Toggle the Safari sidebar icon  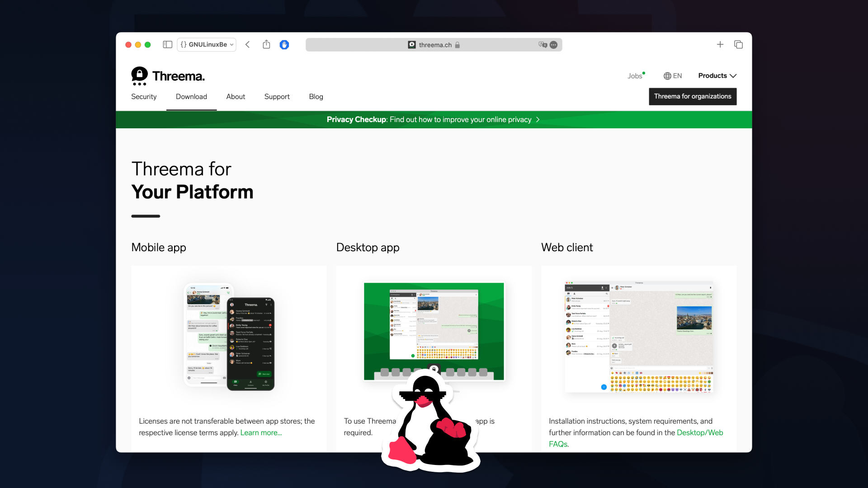(x=167, y=44)
